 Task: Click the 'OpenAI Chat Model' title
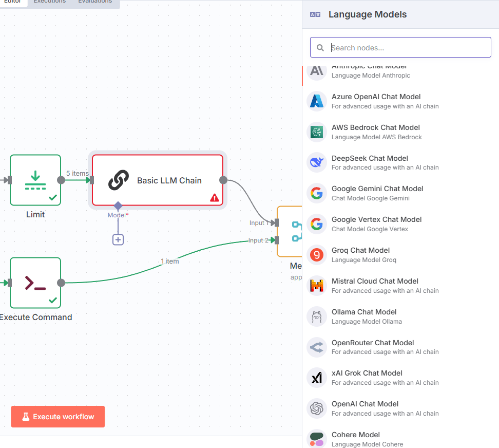(365, 404)
